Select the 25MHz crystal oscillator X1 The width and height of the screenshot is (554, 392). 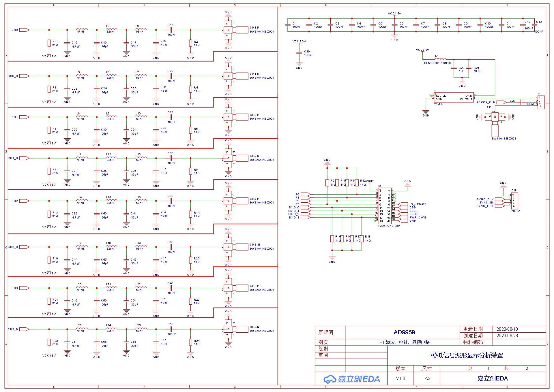tap(454, 97)
